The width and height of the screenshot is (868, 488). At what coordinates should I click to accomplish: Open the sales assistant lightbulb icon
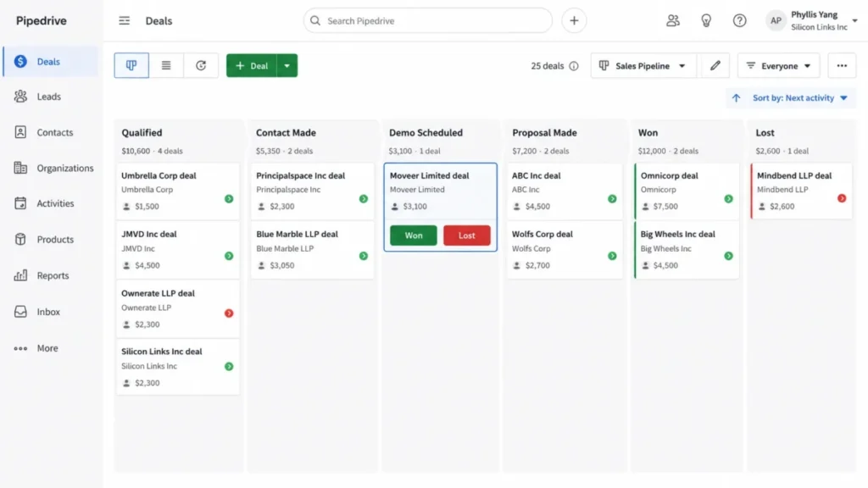[x=706, y=20]
